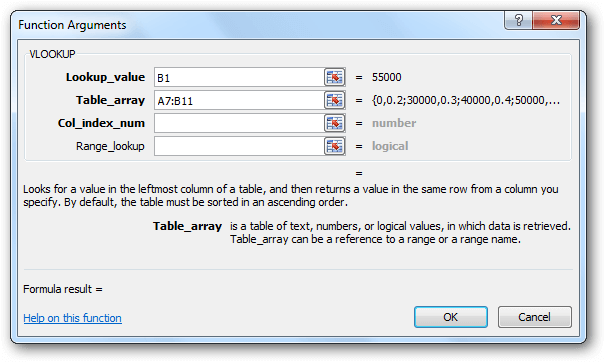The height and width of the screenshot is (362, 605).
Task: Cancel the VLOOKUP function dialog
Action: (534, 317)
